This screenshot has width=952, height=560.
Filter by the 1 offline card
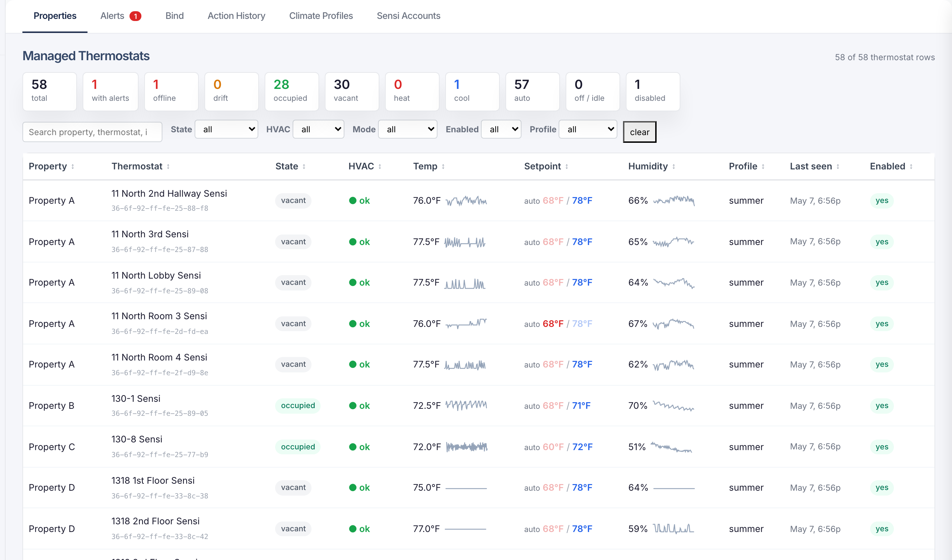coord(171,91)
